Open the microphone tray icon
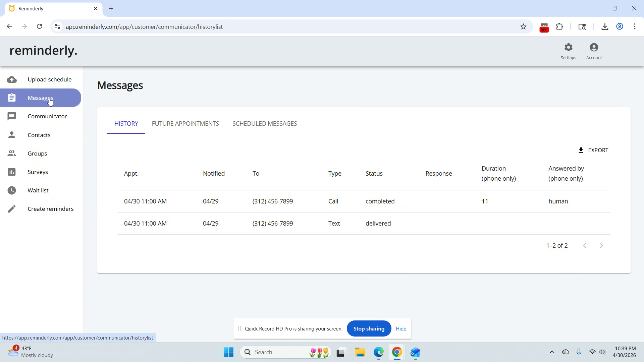 coord(579,352)
